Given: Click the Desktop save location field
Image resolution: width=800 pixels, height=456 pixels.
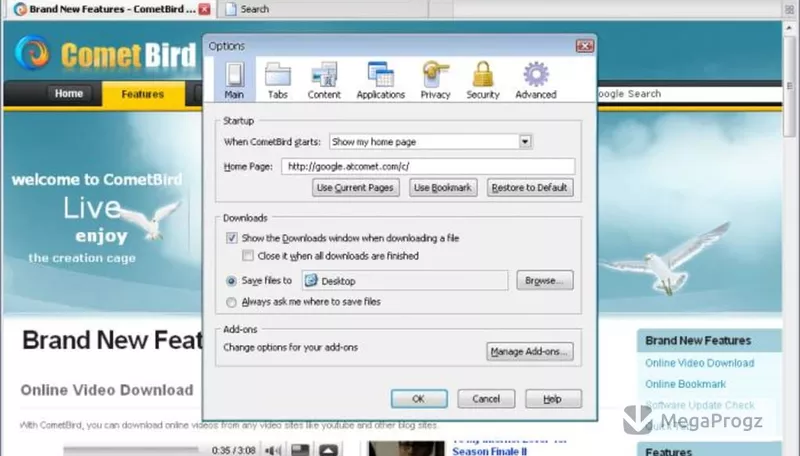Looking at the screenshot, I should 405,281.
